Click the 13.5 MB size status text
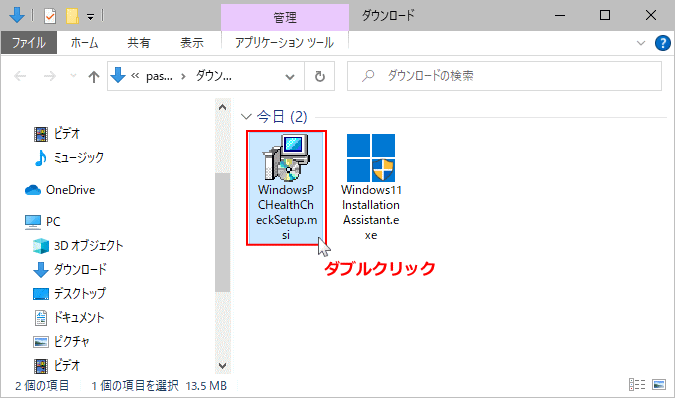675x398 pixels. (x=206, y=386)
